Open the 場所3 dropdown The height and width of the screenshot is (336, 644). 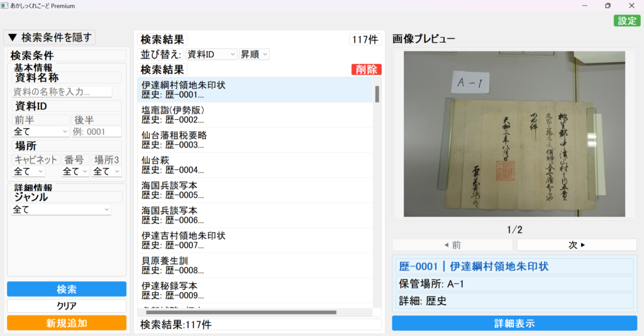tap(106, 171)
